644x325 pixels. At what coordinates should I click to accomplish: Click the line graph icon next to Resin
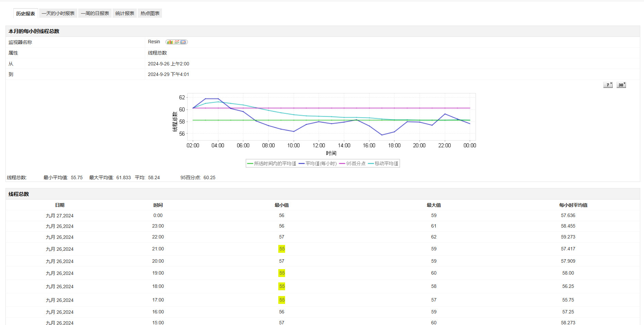pos(177,42)
